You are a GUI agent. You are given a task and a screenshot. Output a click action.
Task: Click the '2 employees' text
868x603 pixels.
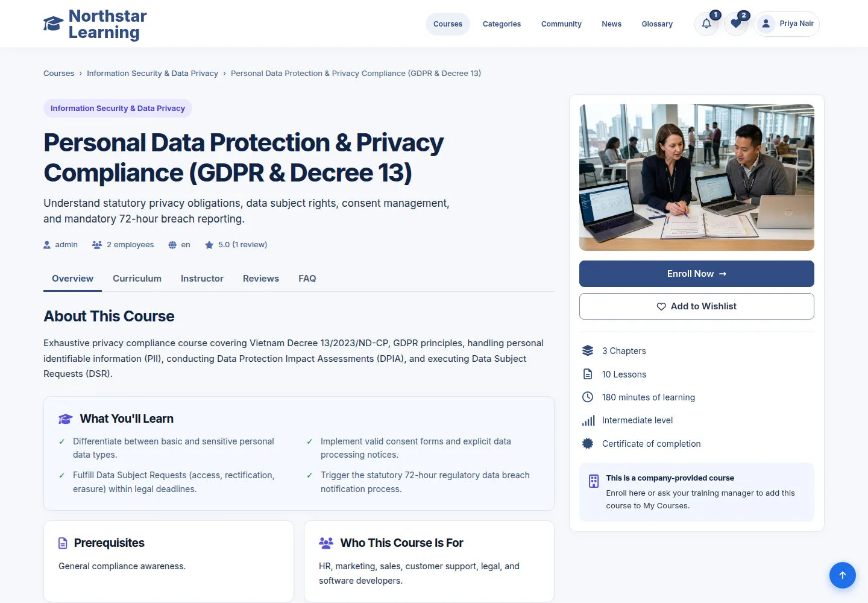click(x=130, y=245)
